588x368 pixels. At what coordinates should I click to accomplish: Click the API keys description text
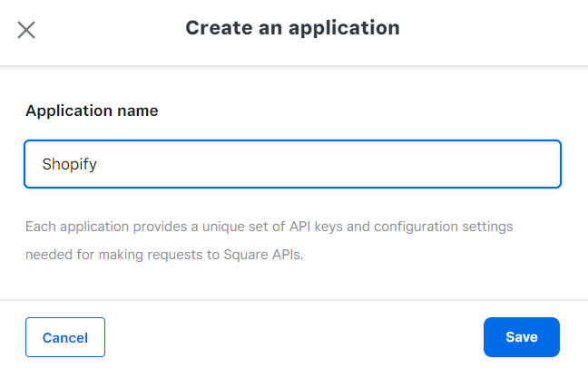point(269,240)
